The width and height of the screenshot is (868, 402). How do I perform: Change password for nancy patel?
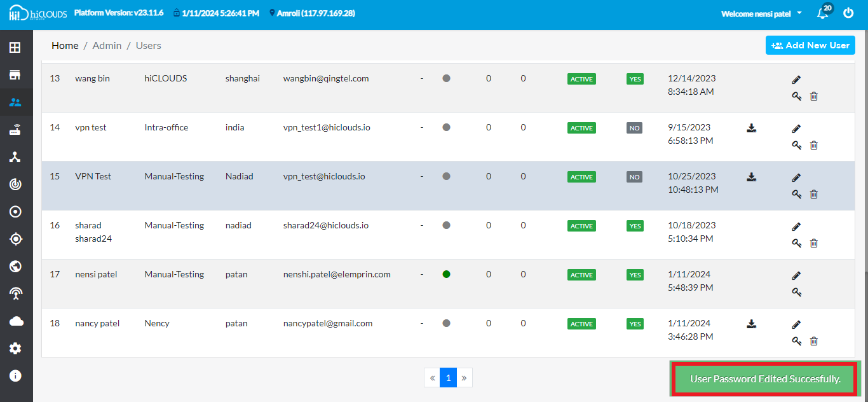click(796, 341)
